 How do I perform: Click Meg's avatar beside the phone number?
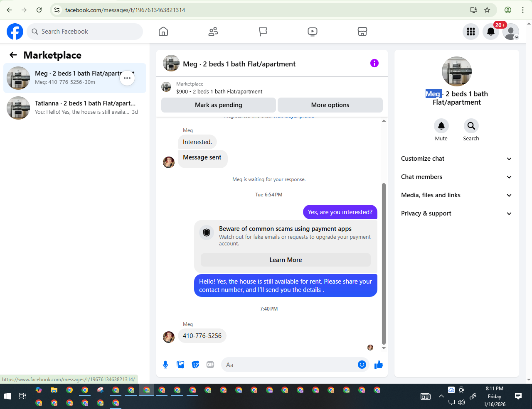tap(169, 337)
